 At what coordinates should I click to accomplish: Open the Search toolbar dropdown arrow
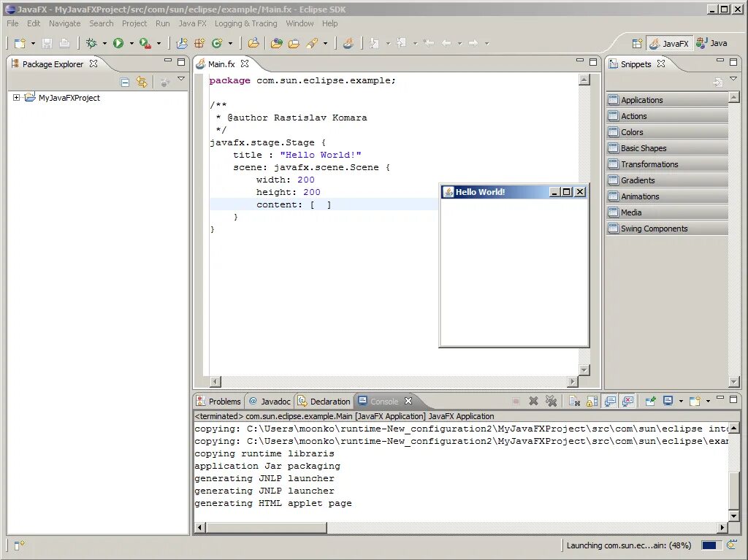325,43
